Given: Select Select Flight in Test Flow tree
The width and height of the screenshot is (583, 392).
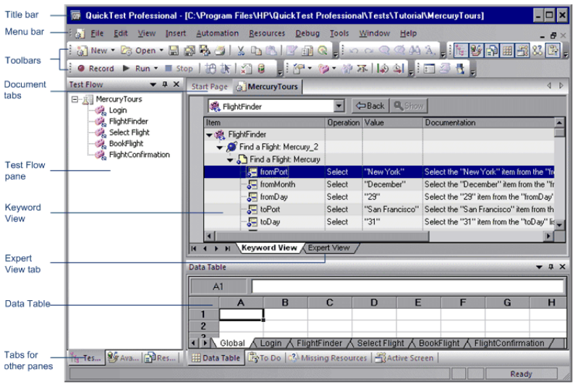Looking at the screenshot, I should (129, 132).
